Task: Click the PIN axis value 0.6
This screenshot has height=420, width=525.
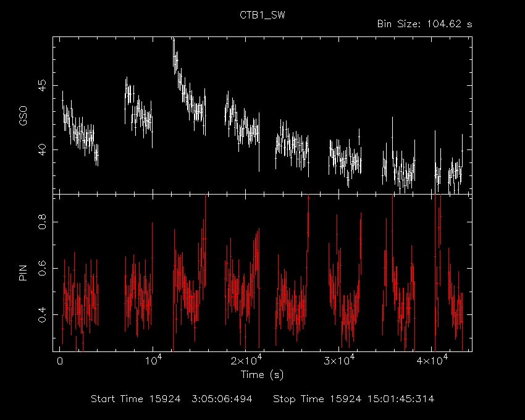Action: point(42,268)
